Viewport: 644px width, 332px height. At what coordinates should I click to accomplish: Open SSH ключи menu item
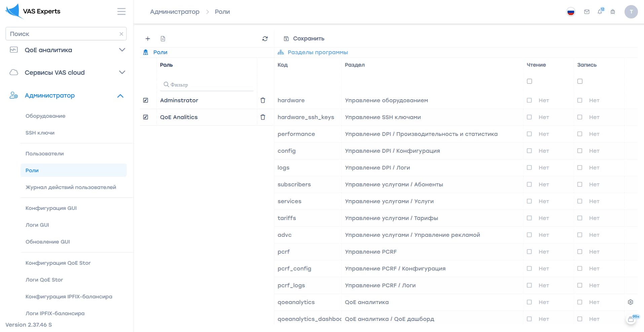(x=40, y=133)
